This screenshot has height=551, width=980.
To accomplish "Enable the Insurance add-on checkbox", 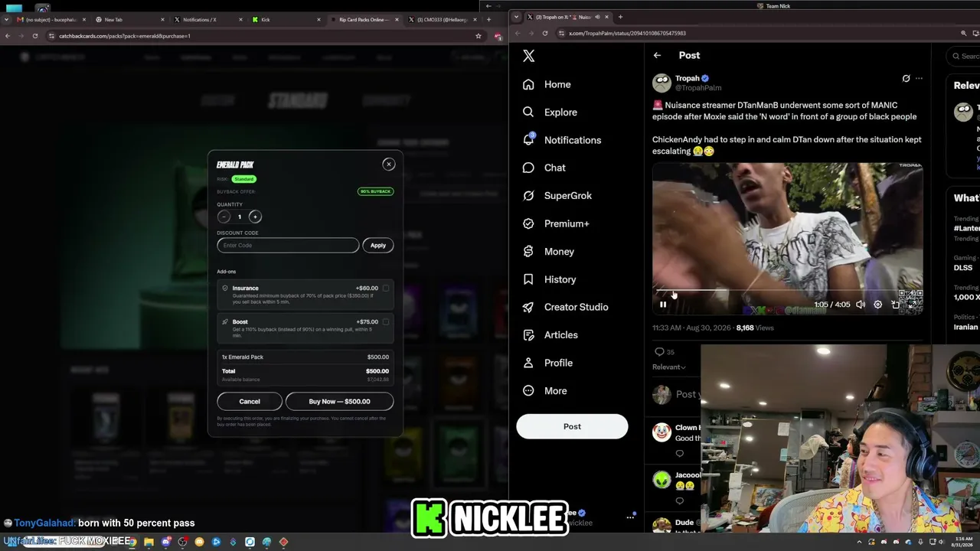I will (x=385, y=289).
